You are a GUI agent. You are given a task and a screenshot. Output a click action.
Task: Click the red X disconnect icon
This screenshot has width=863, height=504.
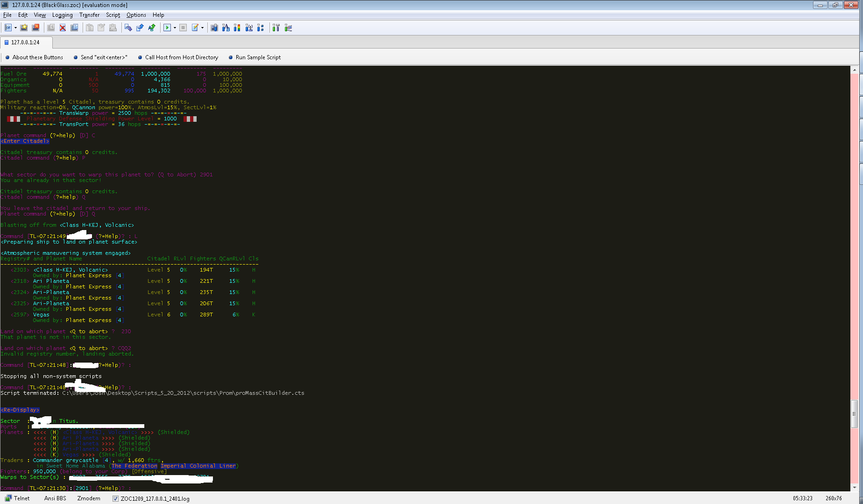[x=63, y=28]
